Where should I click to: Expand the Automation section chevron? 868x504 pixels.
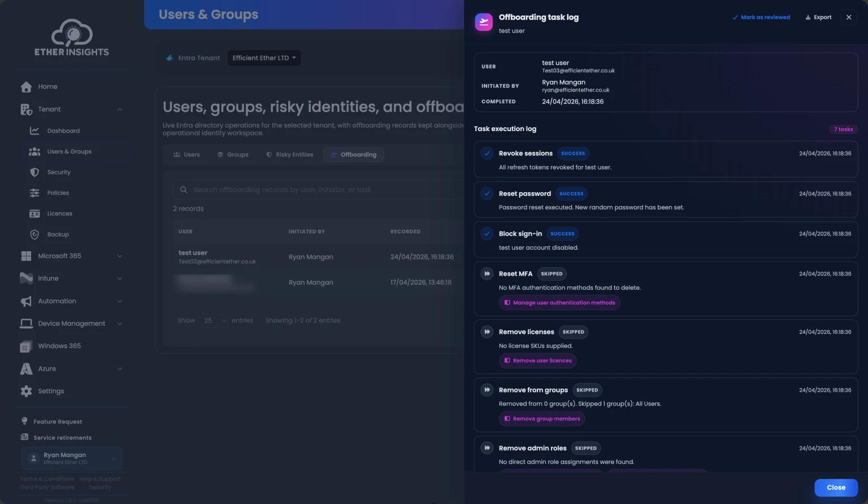pos(120,301)
